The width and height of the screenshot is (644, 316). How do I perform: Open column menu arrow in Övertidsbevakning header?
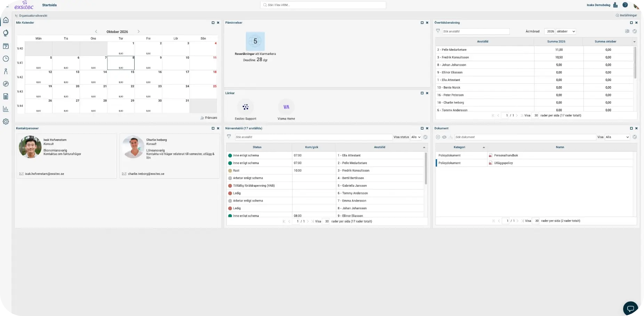(x=634, y=42)
